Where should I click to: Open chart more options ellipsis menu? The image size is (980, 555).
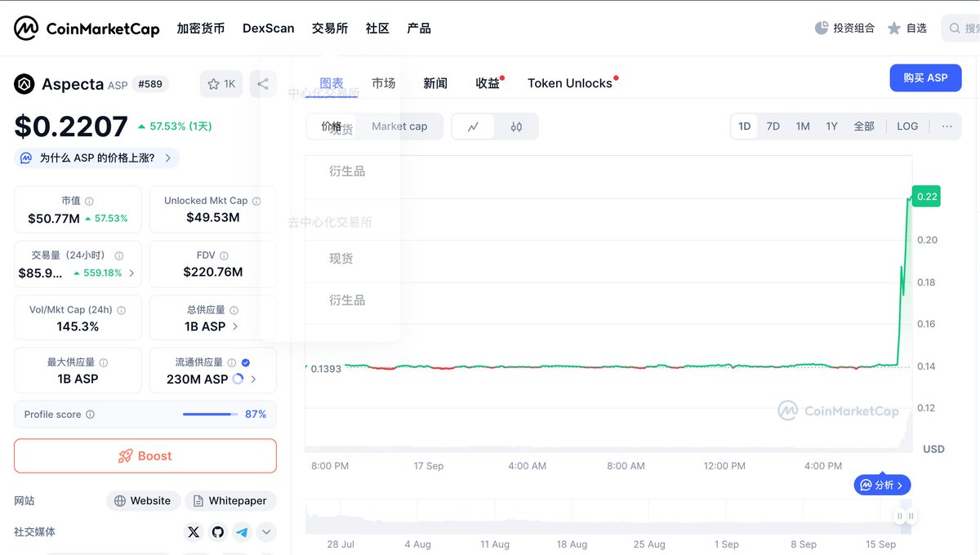(x=947, y=127)
